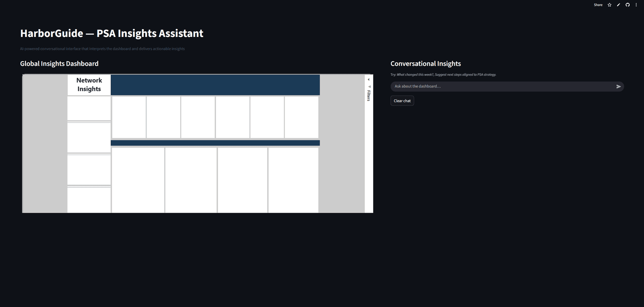Click the thin dark blue divider bar

point(215,143)
